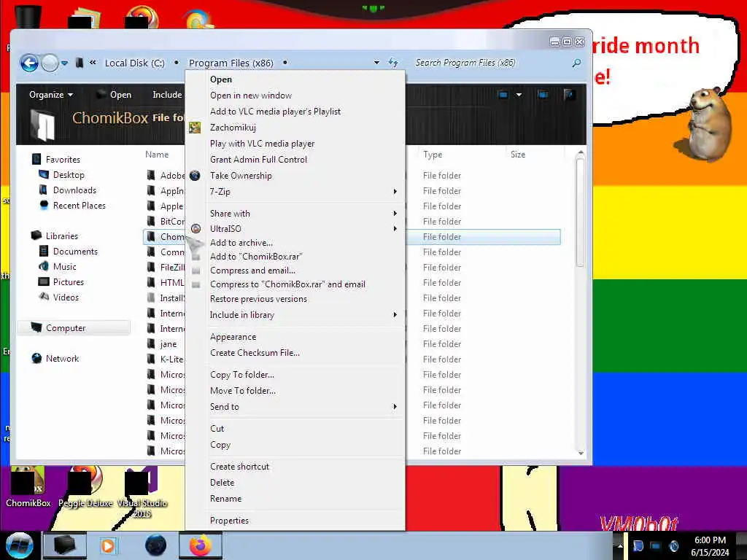The image size is (747, 560).
Task: Click media player icon on the taskbar
Action: (x=108, y=545)
